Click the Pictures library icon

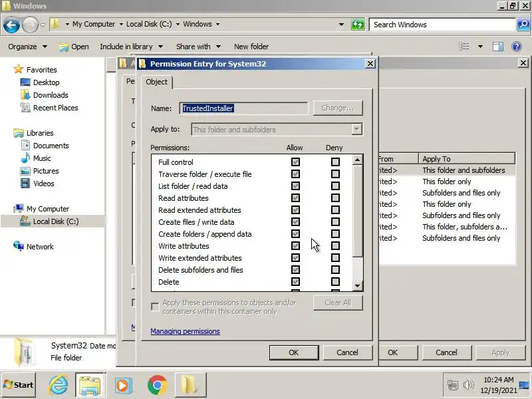[x=25, y=171]
